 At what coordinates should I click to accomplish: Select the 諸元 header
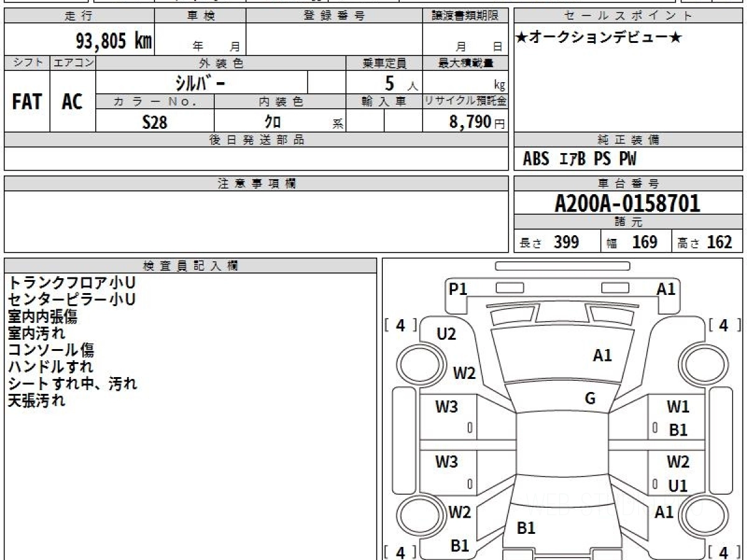click(x=629, y=222)
